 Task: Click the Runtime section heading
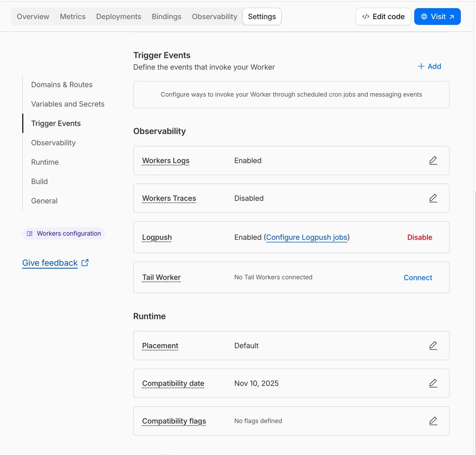tap(150, 316)
